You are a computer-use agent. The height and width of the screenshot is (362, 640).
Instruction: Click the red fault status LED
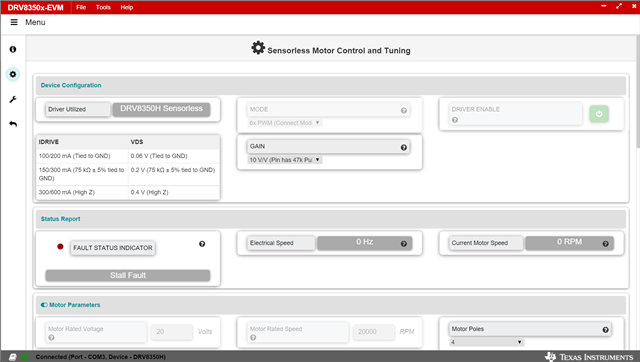click(x=60, y=247)
